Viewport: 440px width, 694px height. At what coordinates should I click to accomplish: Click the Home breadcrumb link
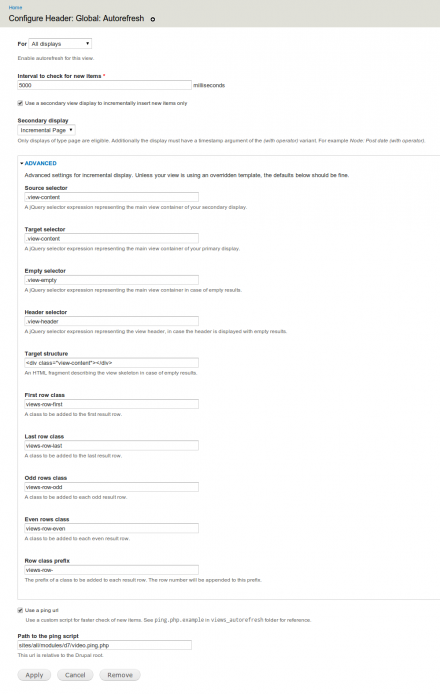tap(15, 8)
